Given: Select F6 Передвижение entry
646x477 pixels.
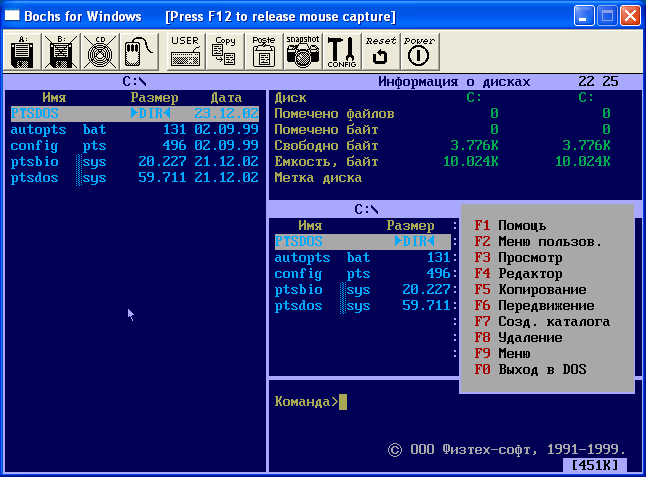Looking at the screenshot, I should point(534,306).
